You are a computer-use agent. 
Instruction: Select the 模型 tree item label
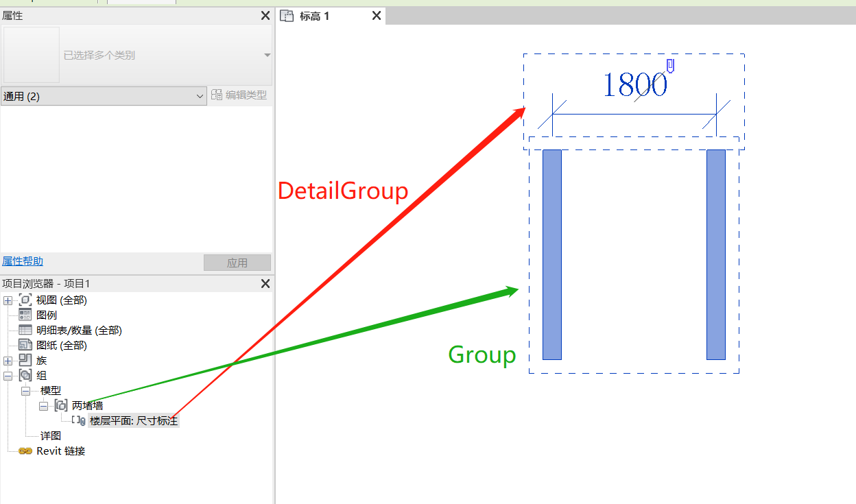click(51, 390)
